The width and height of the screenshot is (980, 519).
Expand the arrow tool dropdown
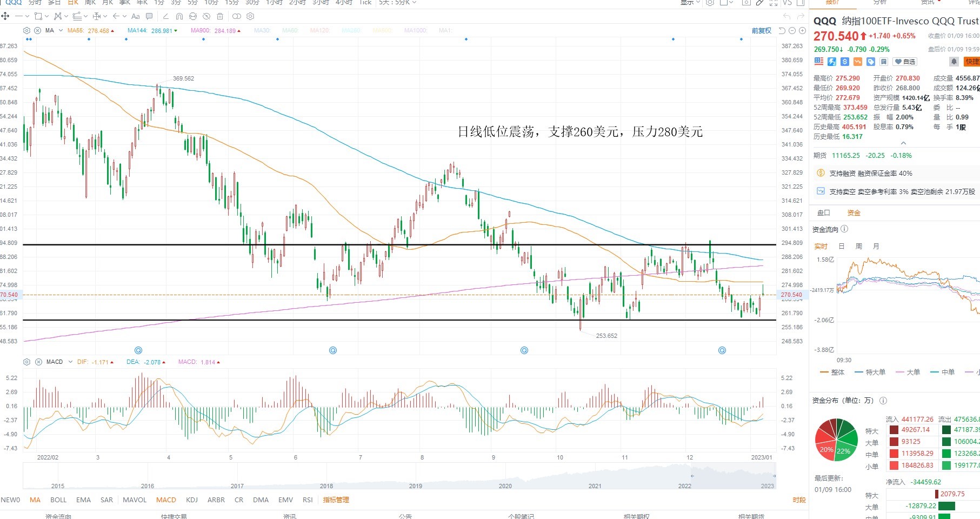124,16
